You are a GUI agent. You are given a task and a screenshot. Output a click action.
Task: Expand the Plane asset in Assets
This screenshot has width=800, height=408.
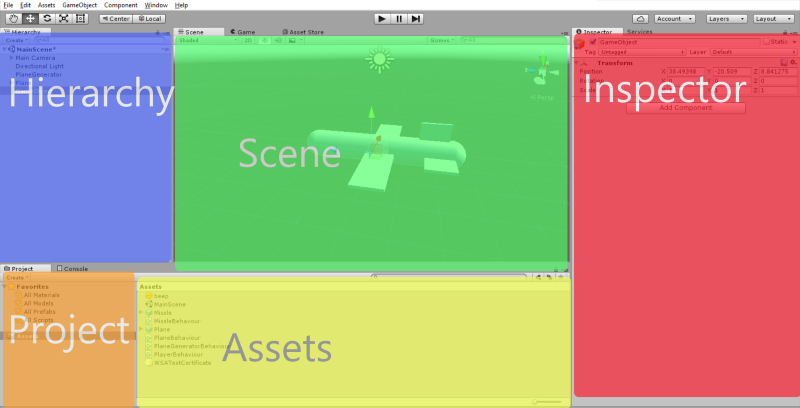pyautogui.click(x=141, y=329)
